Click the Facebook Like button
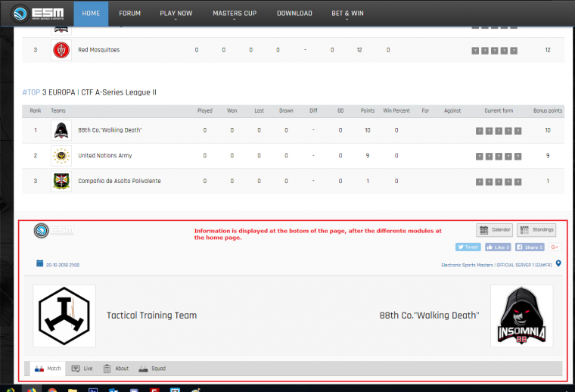This screenshot has width=575, height=392. pyautogui.click(x=498, y=247)
